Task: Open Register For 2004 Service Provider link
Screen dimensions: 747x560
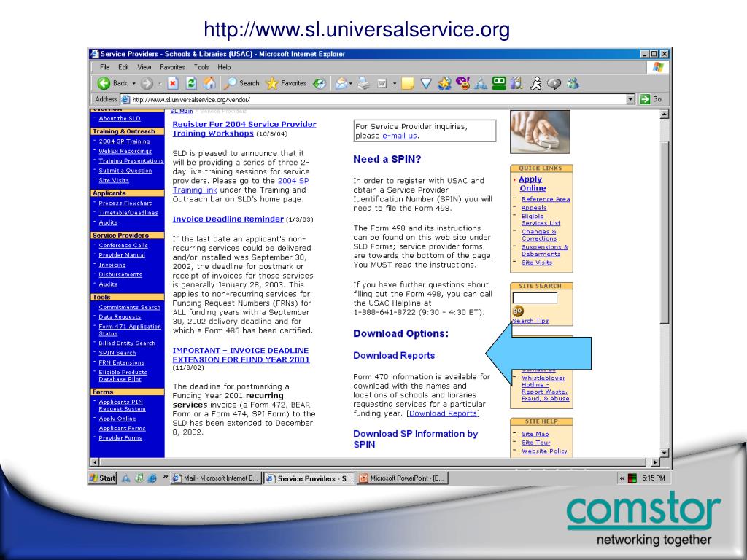Action: point(244,128)
